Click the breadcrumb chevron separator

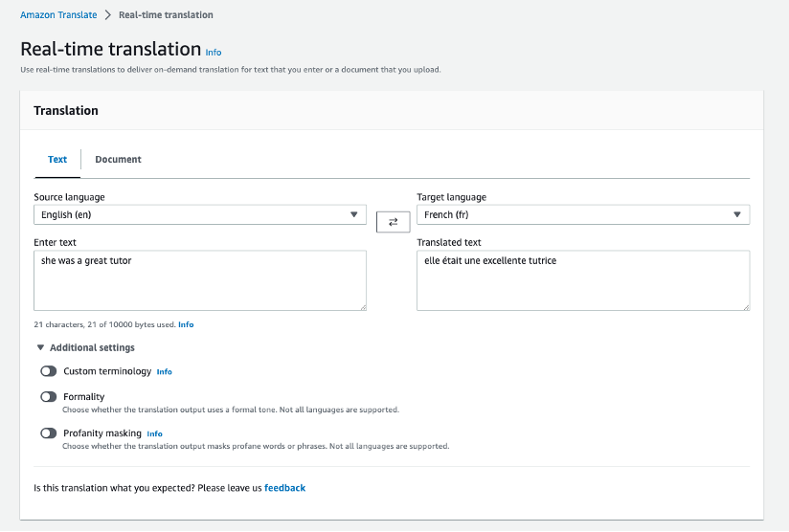pos(107,15)
